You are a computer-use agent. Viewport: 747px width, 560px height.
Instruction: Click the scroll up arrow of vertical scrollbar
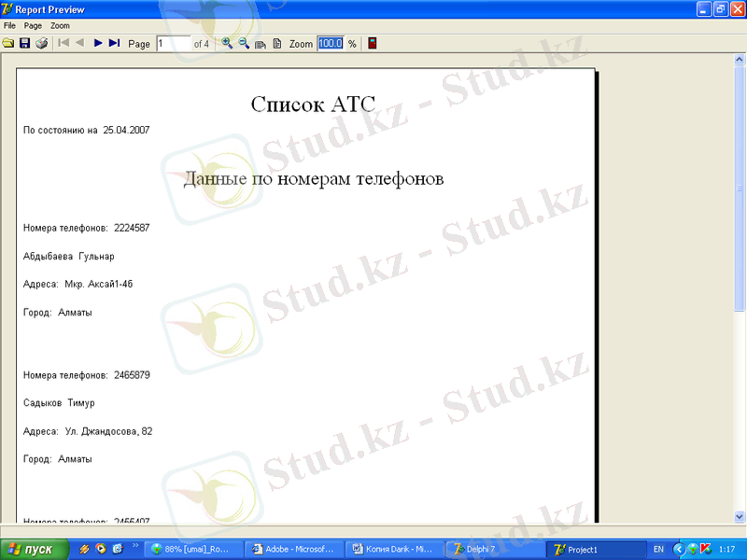(x=740, y=60)
